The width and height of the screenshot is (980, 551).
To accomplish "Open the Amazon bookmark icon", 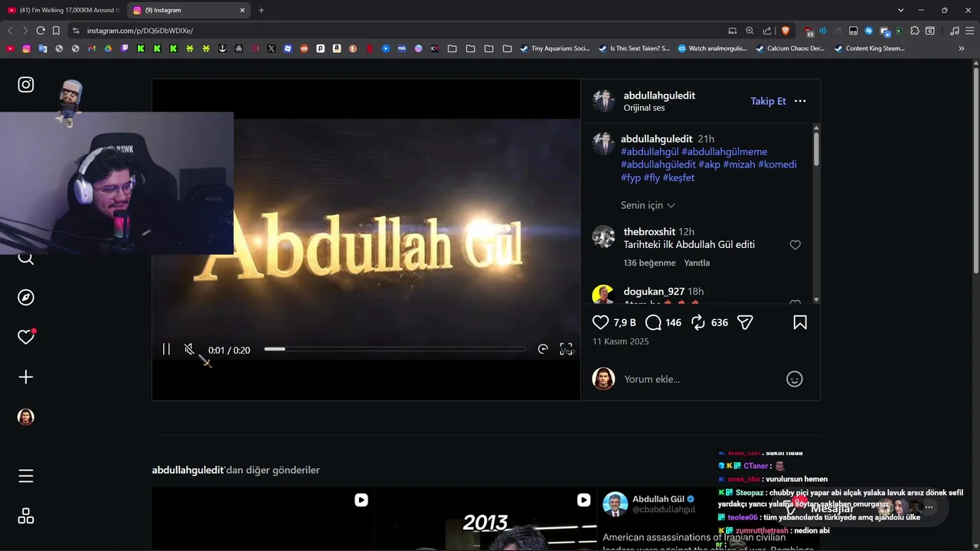I will 337,48.
